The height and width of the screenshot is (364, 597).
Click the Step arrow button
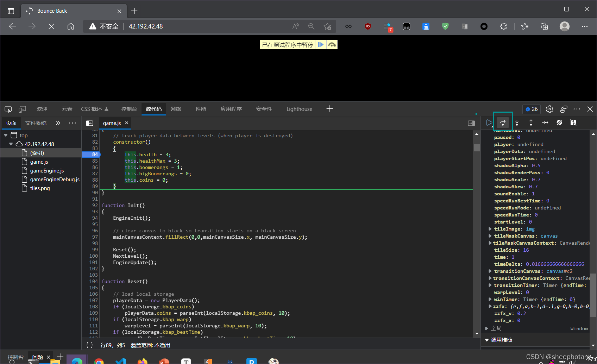[x=545, y=123]
